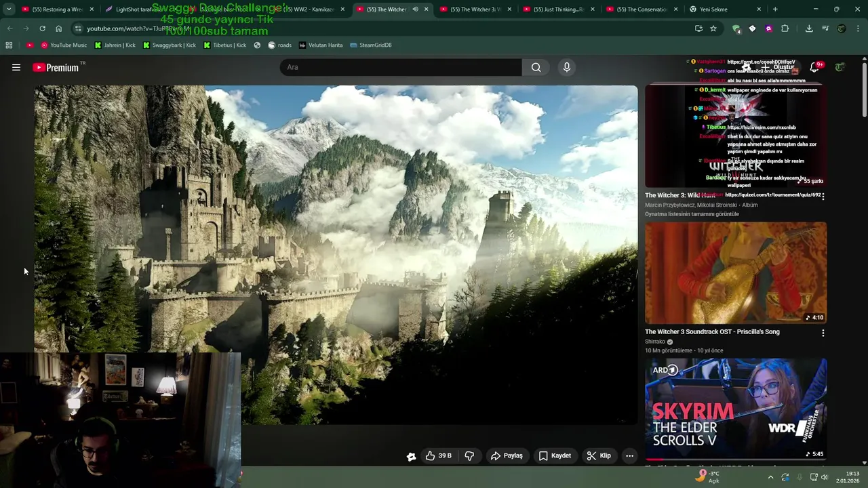Dislike the video with the thumbs down
This screenshot has width=868, height=488.
point(469,455)
